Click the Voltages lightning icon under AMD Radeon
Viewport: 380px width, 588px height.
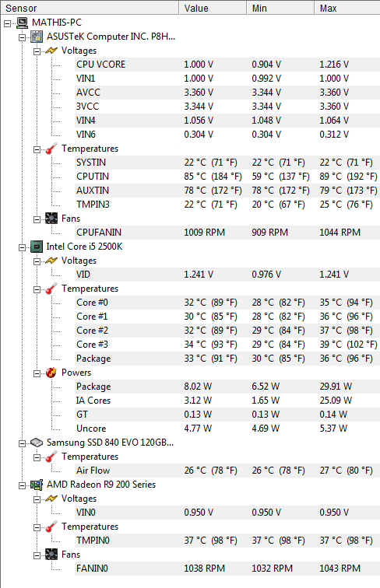51,499
